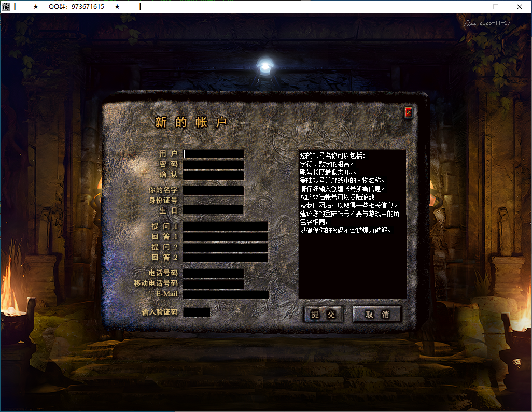
Task: Click the red X to close the account form
Action: (408, 112)
